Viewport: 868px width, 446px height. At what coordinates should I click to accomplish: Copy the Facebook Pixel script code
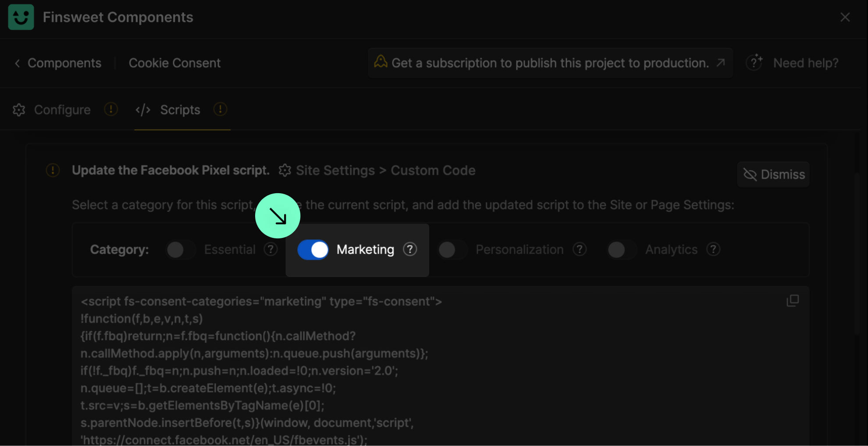tap(793, 301)
